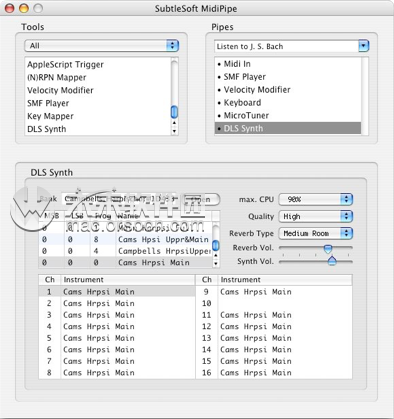Click the Name column header in bank table

click(x=163, y=216)
